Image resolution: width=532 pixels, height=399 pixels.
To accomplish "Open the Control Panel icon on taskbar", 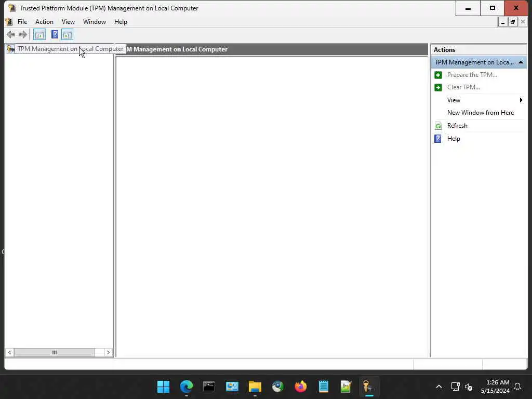I will (232, 387).
